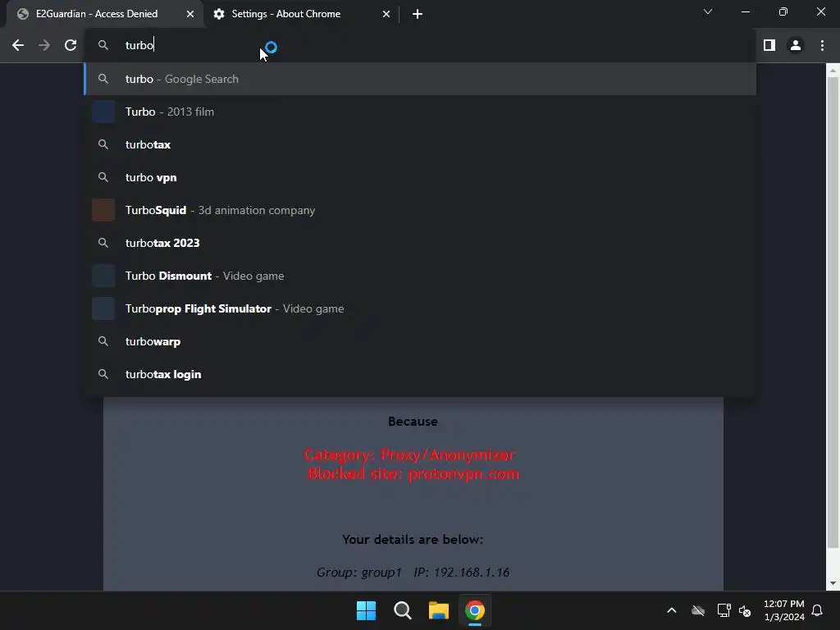Click the 'Because' heading text

(413, 422)
